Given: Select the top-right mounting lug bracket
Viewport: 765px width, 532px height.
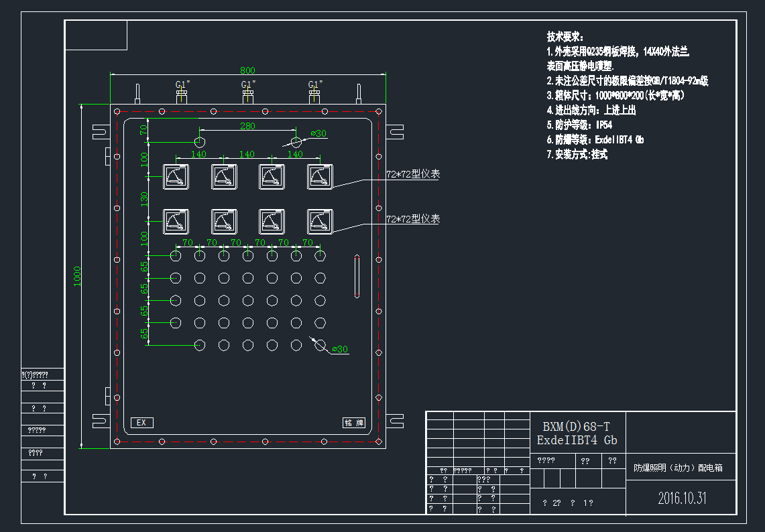Looking at the screenshot, I should (x=396, y=131).
